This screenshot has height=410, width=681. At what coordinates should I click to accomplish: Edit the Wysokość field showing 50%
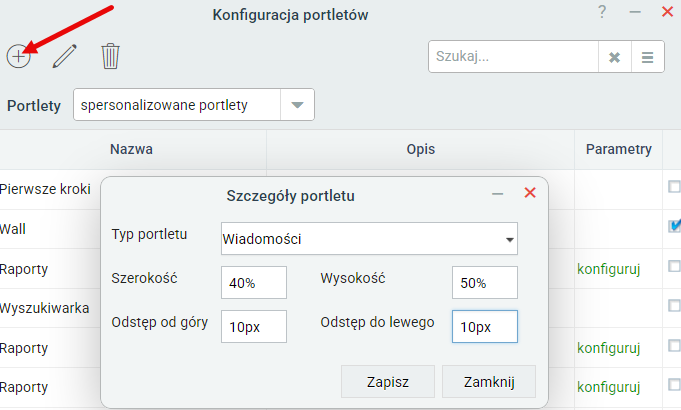485,283
